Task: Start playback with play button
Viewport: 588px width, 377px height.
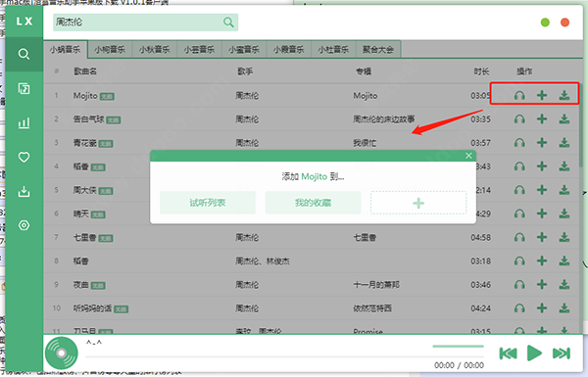Action: click(534, 353)
